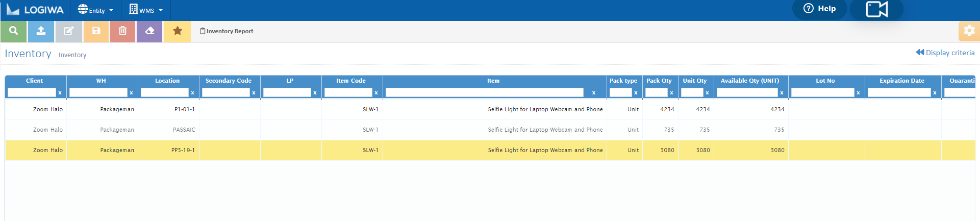This screenshot has height=221, width=980.
Task: Expand the WMS dropdown menu
Action: (146, 10)
